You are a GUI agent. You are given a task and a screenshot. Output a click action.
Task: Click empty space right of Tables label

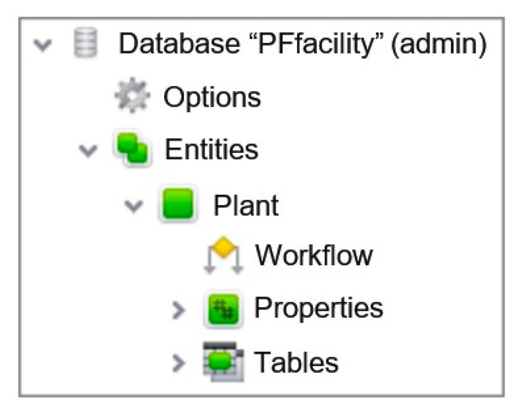pos(420,362)
